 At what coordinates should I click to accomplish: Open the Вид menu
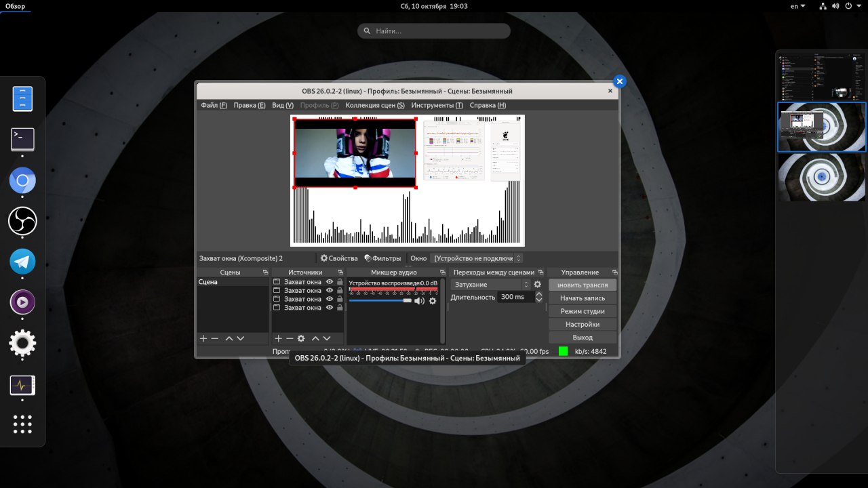[283, 105]
